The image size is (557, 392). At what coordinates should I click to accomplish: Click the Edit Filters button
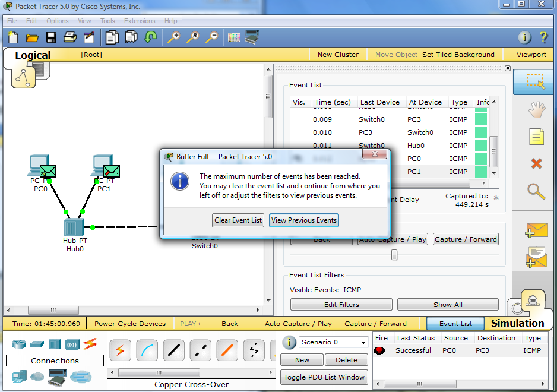click(x=341, y=305)
